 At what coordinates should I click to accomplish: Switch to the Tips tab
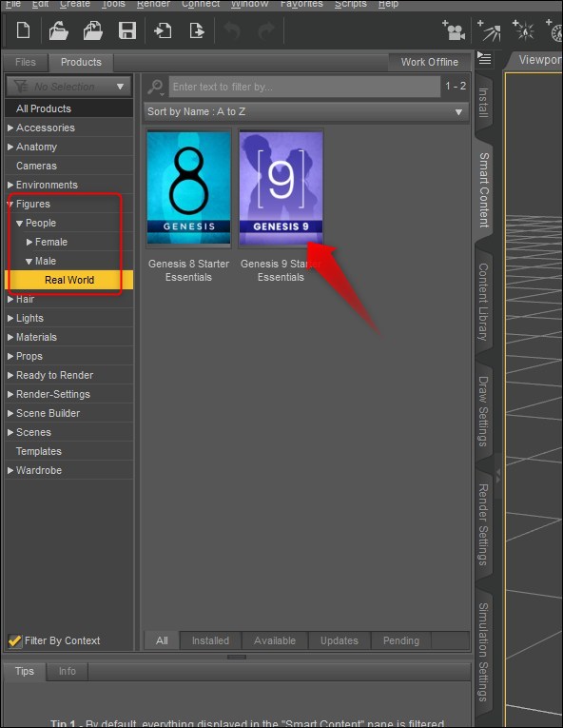click(x=25, y=671)
